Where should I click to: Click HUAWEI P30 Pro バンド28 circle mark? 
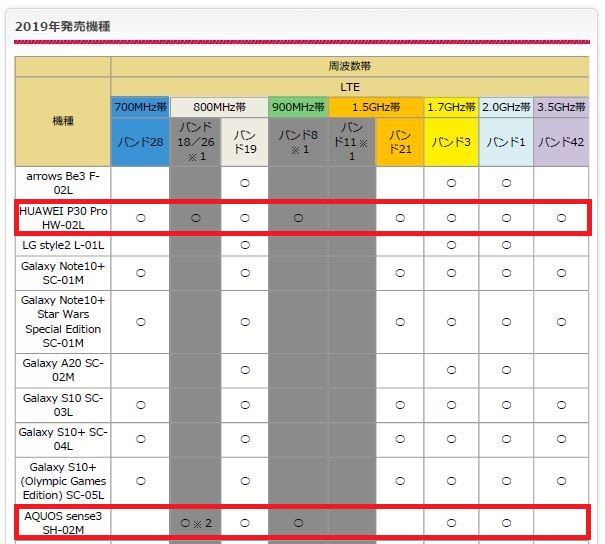pyautogui.click(x=141, y=218)
